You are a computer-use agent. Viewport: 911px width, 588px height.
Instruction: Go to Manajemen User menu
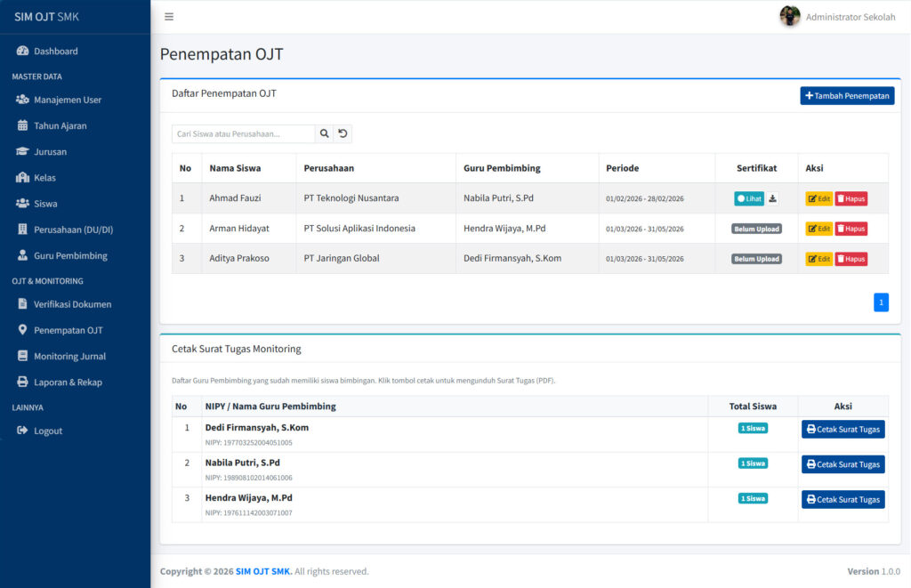[x=68, y=100]
